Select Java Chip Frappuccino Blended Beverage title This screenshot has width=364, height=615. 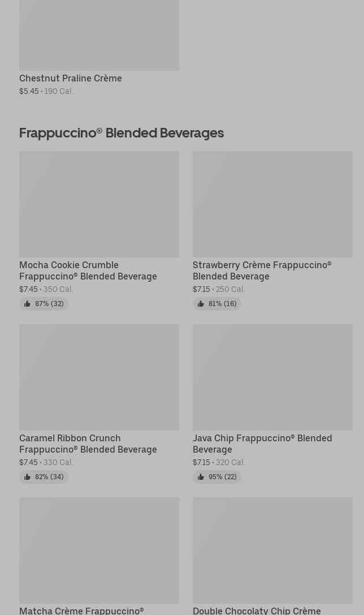[x=262, y=444]
